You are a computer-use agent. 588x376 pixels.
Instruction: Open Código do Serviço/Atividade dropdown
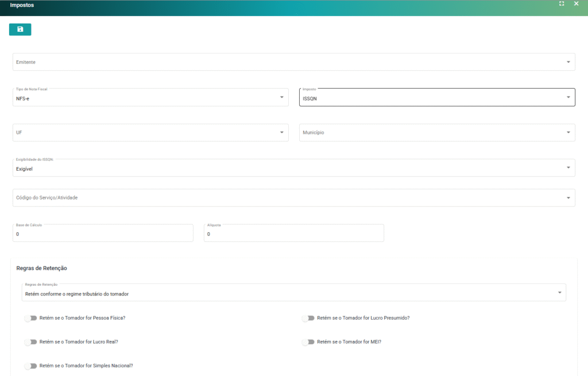pos(293,198)
